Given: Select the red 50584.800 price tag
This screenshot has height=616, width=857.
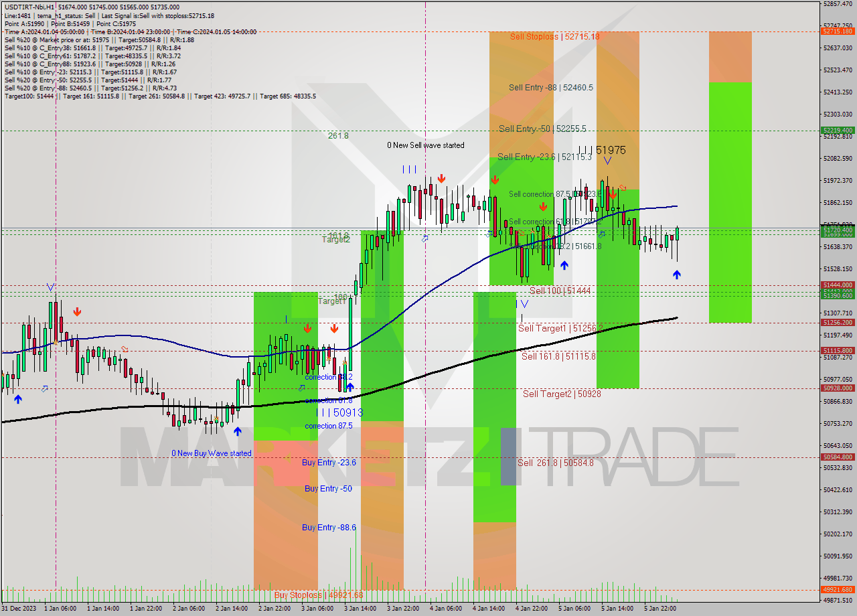Looking at the screenshot, I should coord(838,457).
